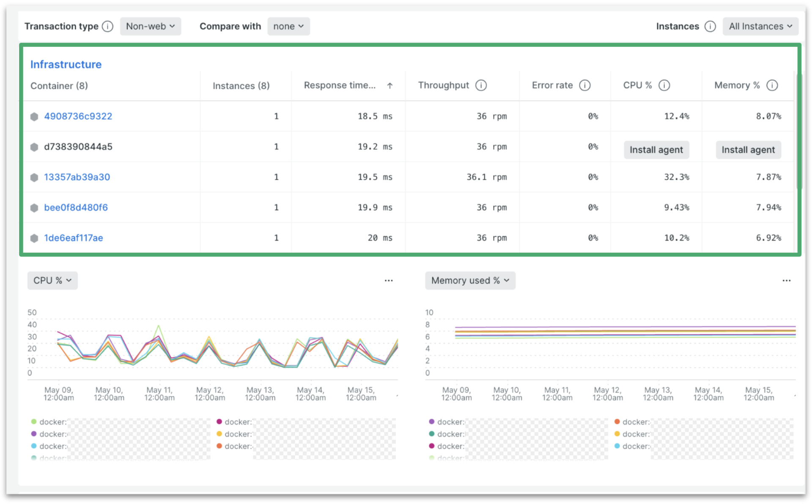This screenshot has height=504, width=812.
Task: Toggle the green docker series in CPU legend
Action: [33, 422]
